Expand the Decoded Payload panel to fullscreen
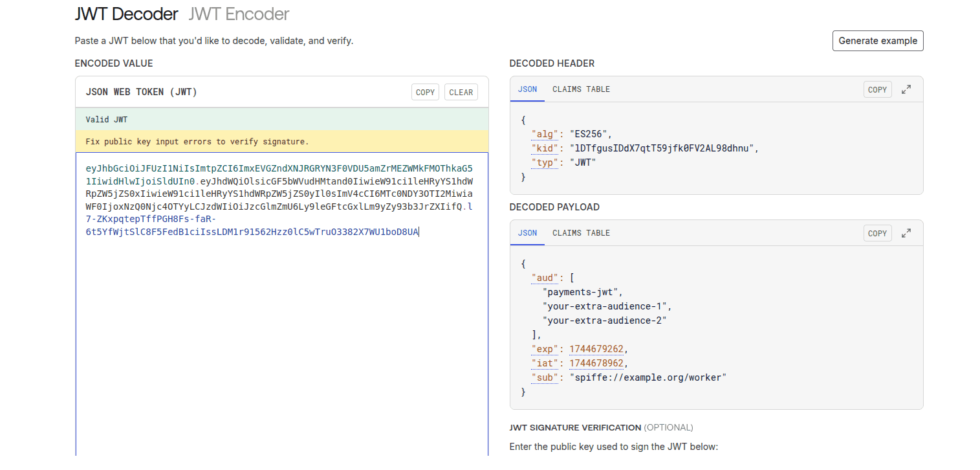This screenshot has height=470, width=980. [x=906, y=234]
